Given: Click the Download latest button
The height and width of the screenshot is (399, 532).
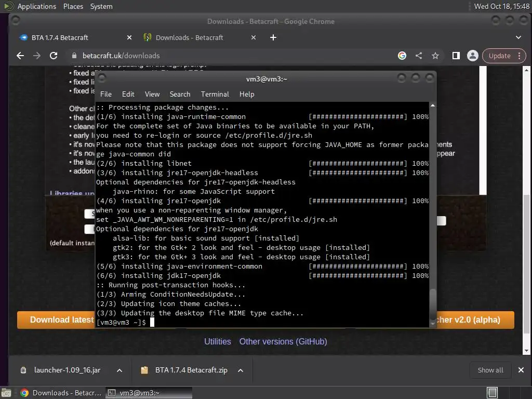Looking at the screenshot, I should [x=56, y=320].
